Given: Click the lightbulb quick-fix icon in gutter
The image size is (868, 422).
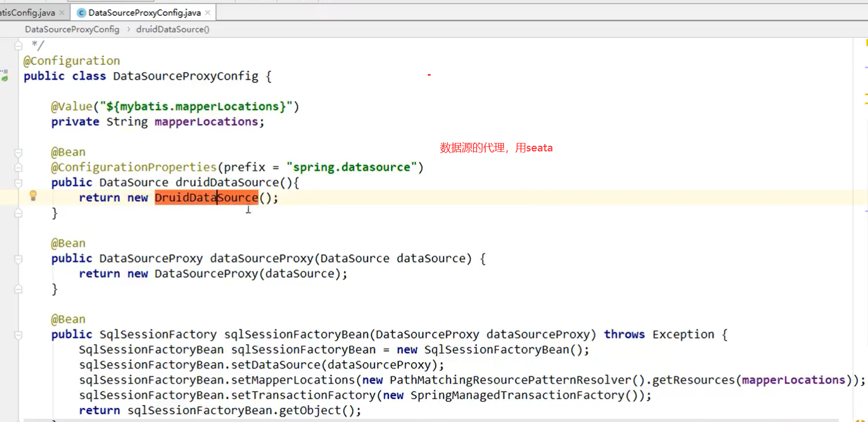Looking at the screenshot, I should 33,196.
